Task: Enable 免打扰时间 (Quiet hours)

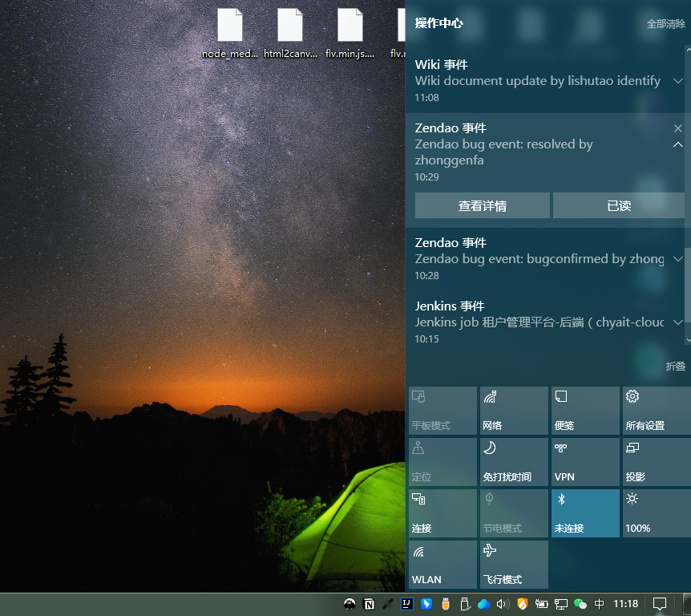Action: click(514, 461)
